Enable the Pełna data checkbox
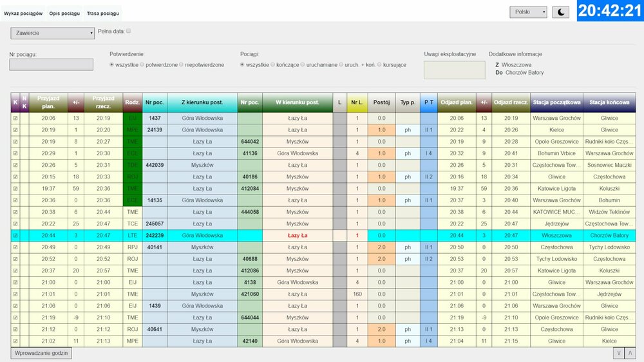This screenshot has height=362, width=644. coord(129,31)
